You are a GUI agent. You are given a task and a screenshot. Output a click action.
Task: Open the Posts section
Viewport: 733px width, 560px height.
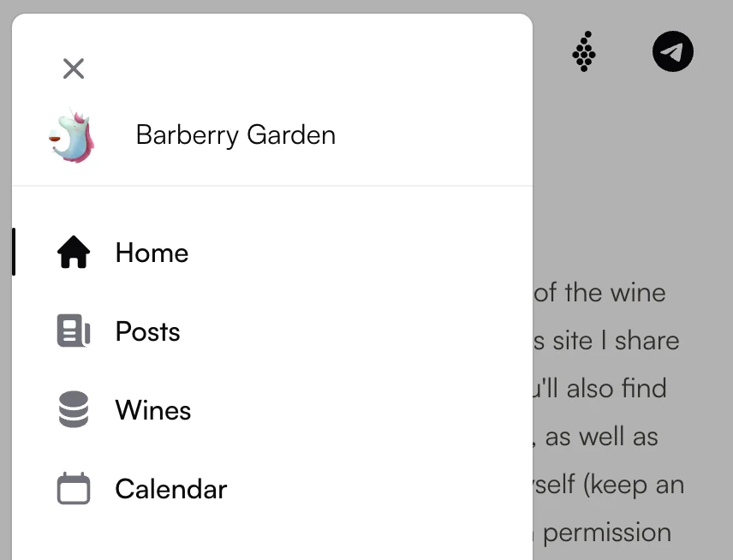147,331
